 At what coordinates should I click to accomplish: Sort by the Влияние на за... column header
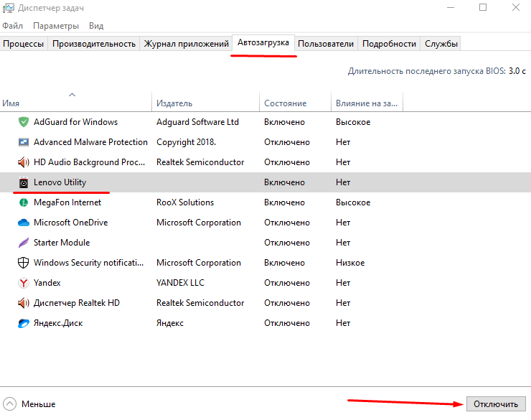367,103
